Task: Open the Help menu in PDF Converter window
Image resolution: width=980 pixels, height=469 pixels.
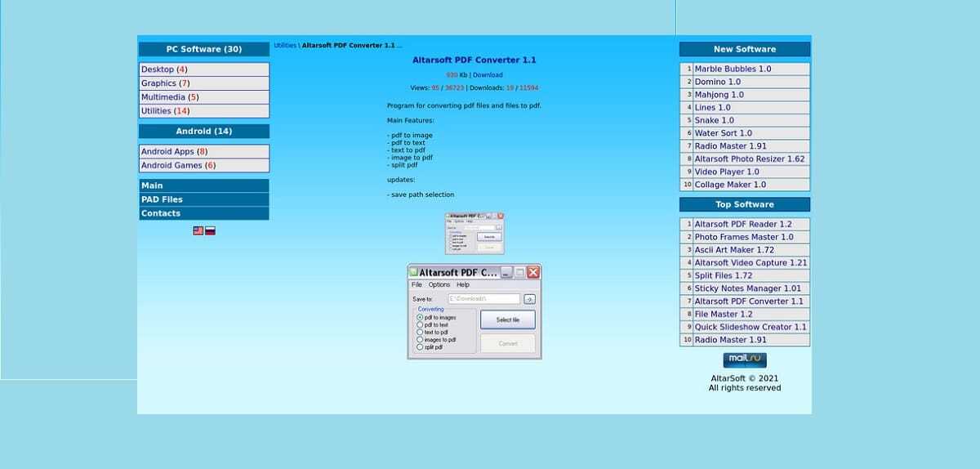Action: pos(463,285)
